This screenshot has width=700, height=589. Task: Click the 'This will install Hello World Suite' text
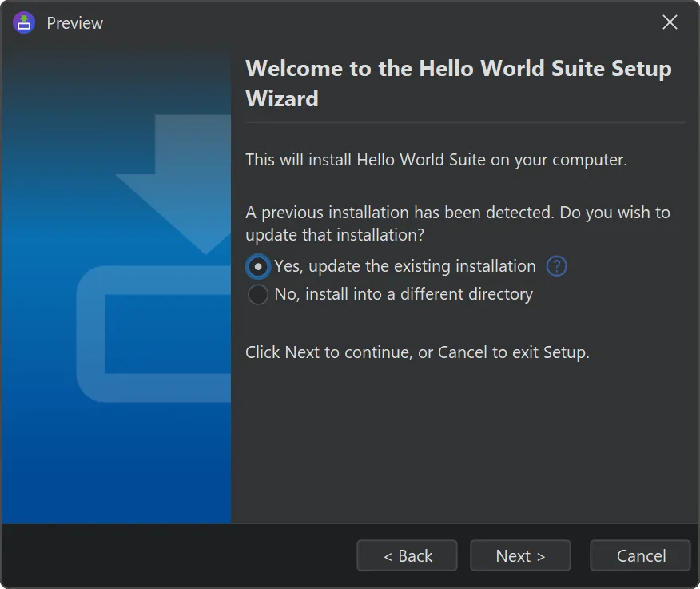click(436, 160)
